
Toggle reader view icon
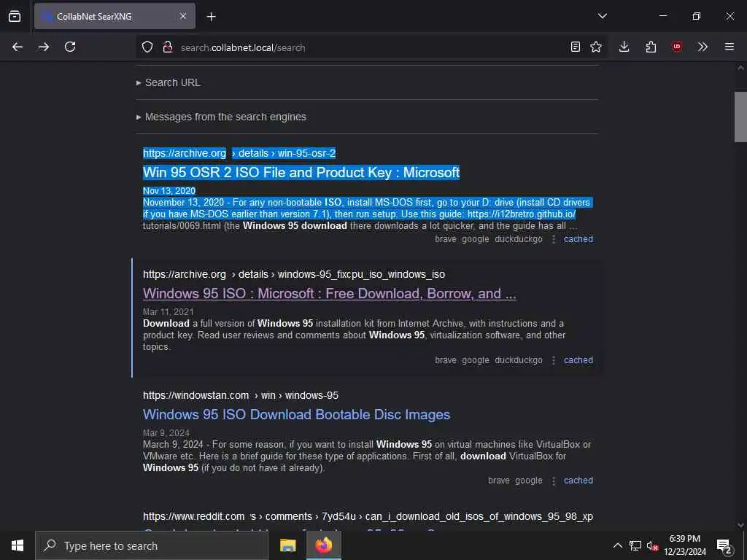576,47
